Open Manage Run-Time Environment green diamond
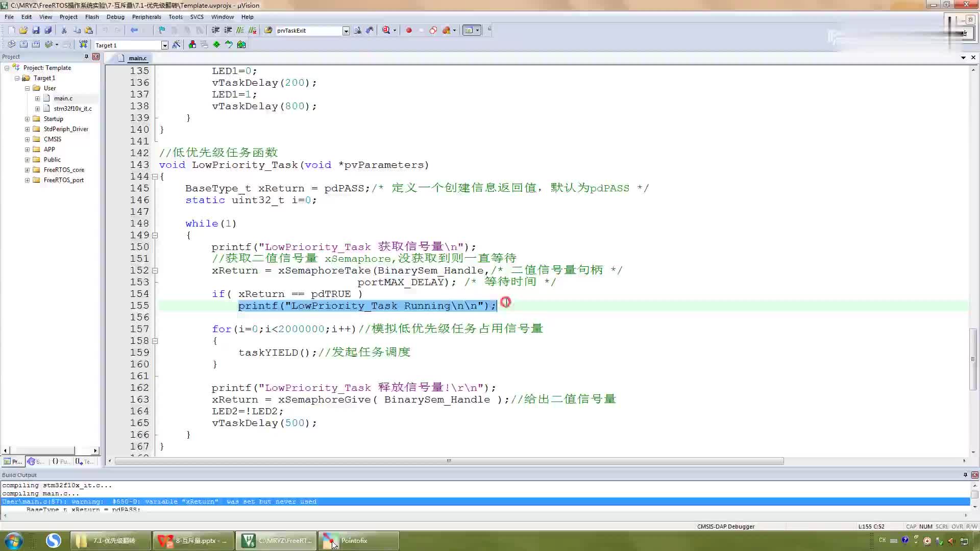The height and width of the screenshot is (551, 980). [x=217, y=44]
